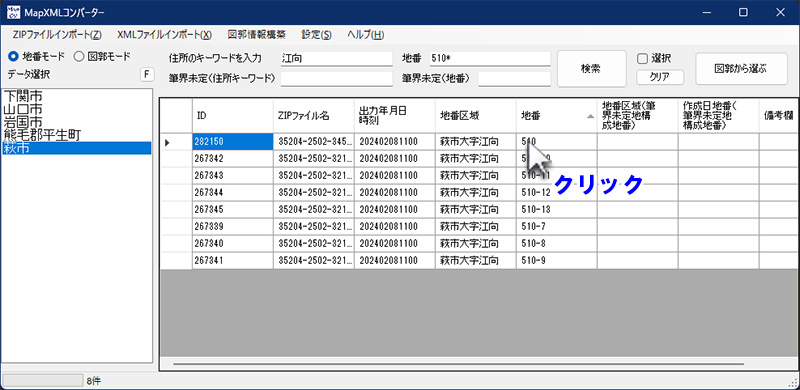This screenshot has height=390, width=800.
Task: Click the ZIPファイル名 column header
Action: click(x=314, y=116)
